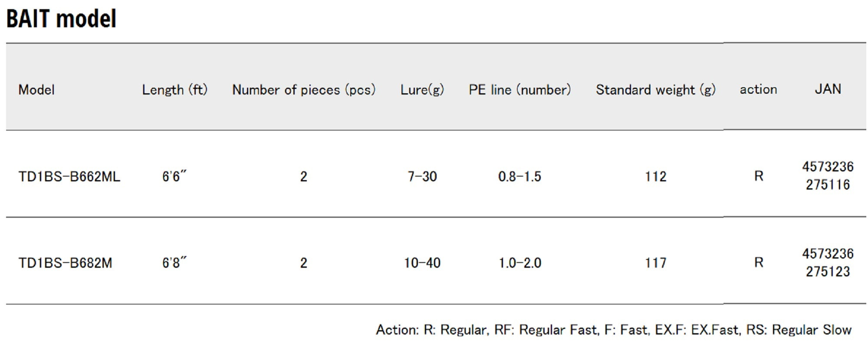Click the BAIT model heading
868x348 pixels.
[x=61, y=19]
